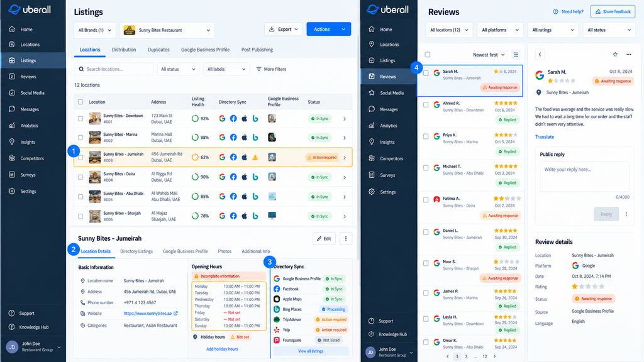Open the All platforms filter

pos(500,30)
